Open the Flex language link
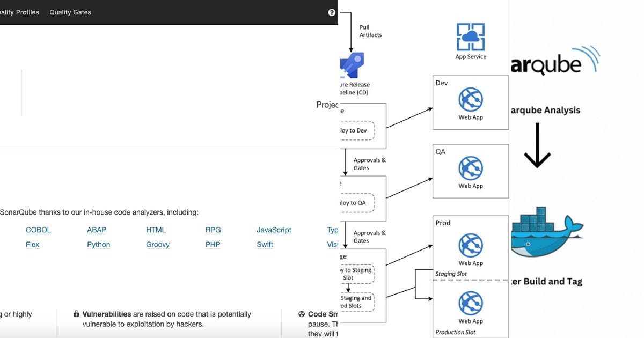The height and width of the screenshot is (338, 644). point(32,244)
